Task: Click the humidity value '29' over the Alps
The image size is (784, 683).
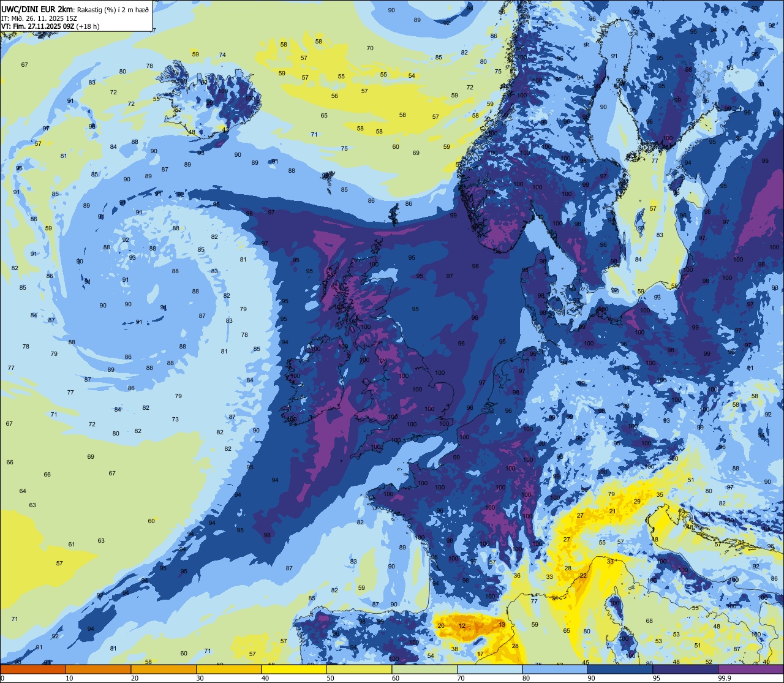Action: 637,502
